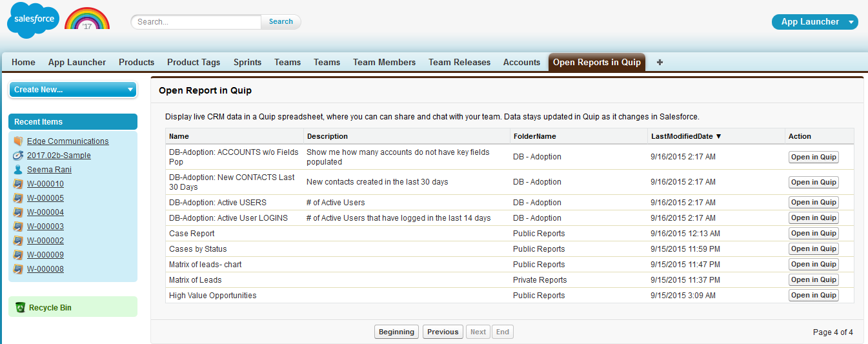The image size is (868, 344).
Task: Go to Beginning of report pages
Action: point(396,332)
